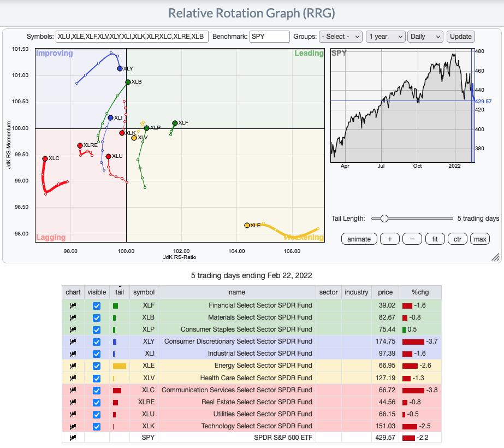
Task: Sort table by sector column header
Action: pos(329,292)
